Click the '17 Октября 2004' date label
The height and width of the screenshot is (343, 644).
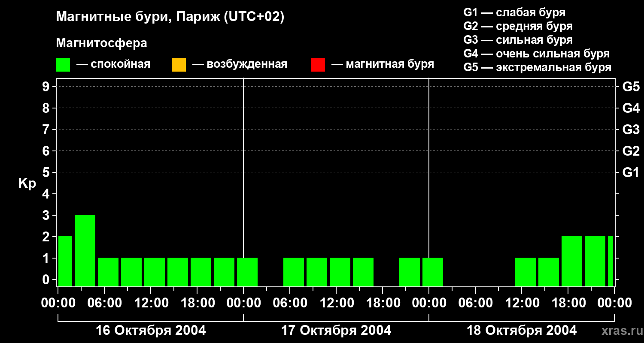pyautogui.click(x=336, y=331)
